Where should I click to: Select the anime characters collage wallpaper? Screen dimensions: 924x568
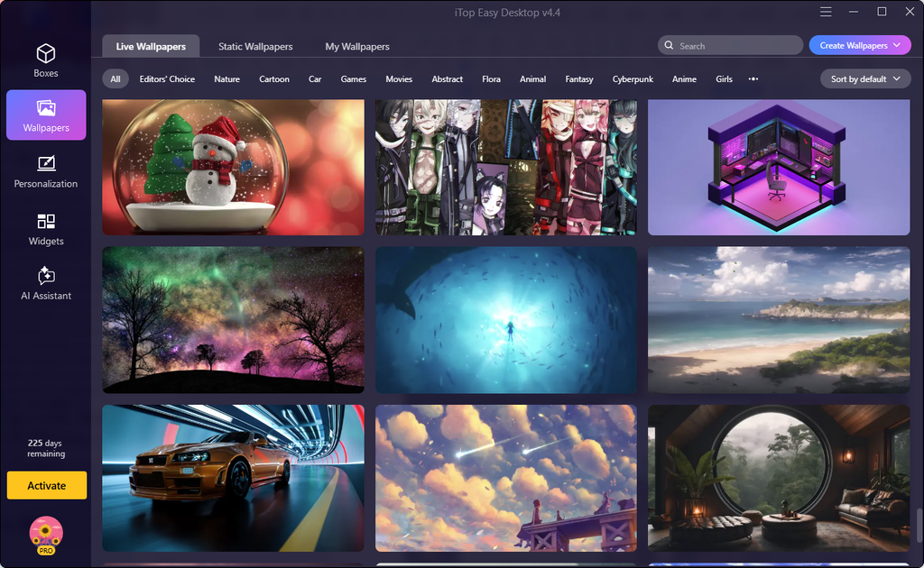point(506,167)
